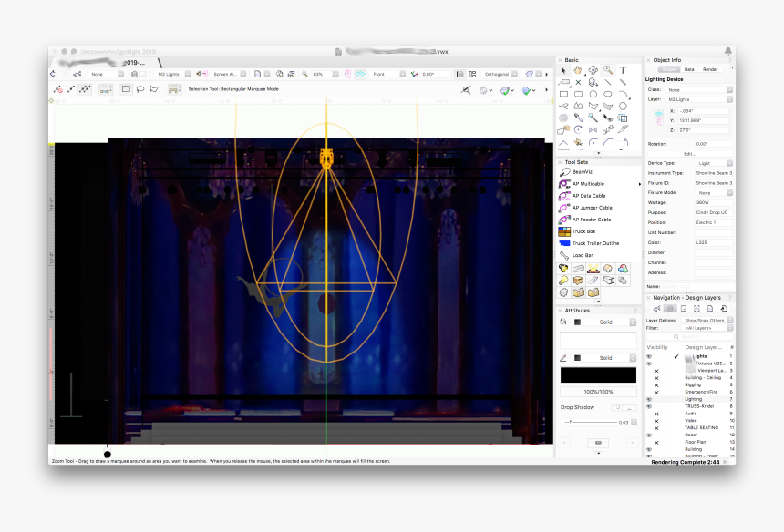Click the fill color swatch in Attributes
784x532 pixels.
[x=598, y=340]
